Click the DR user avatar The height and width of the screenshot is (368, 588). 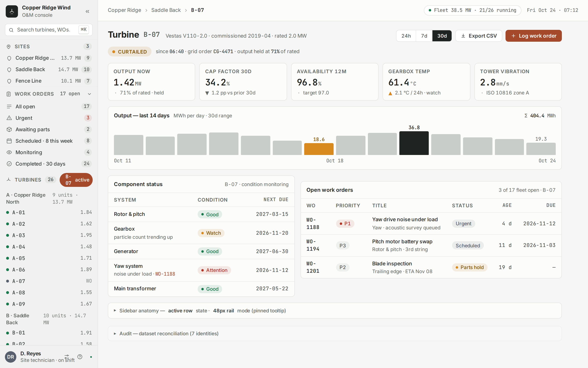(10, 357)
